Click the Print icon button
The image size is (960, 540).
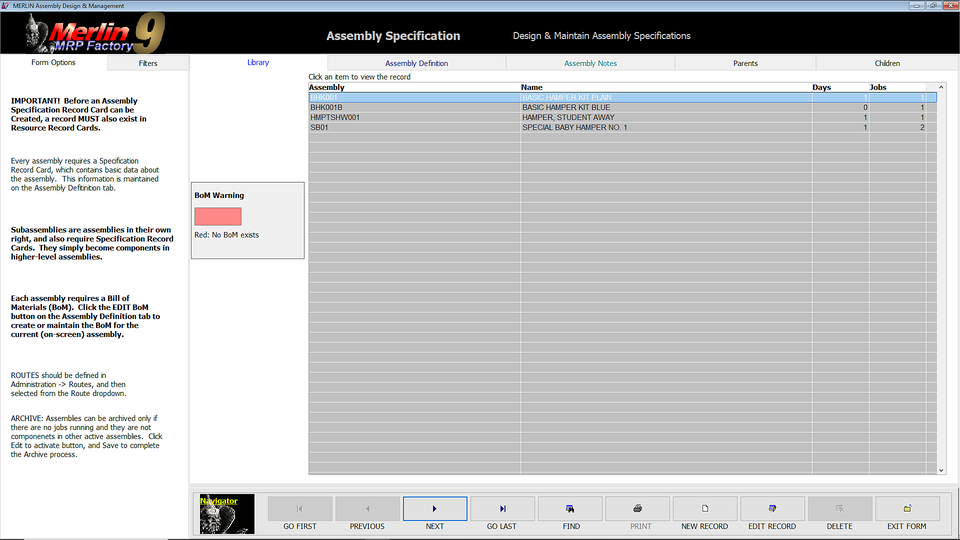637,509
